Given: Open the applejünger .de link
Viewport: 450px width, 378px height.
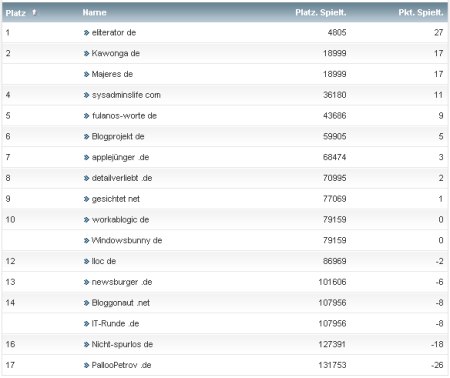Looking at the screenshot, I should (x=120, y=157).
